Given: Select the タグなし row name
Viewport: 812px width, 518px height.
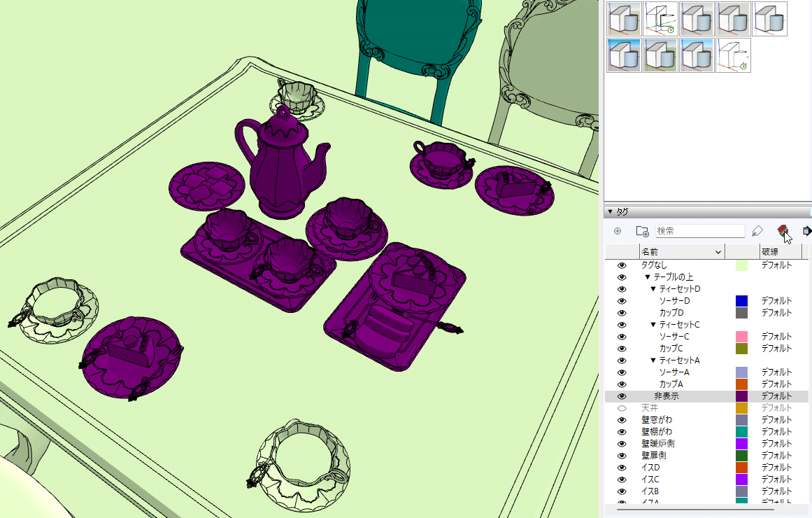Looking at the screenshot, I should coord(654,265).
